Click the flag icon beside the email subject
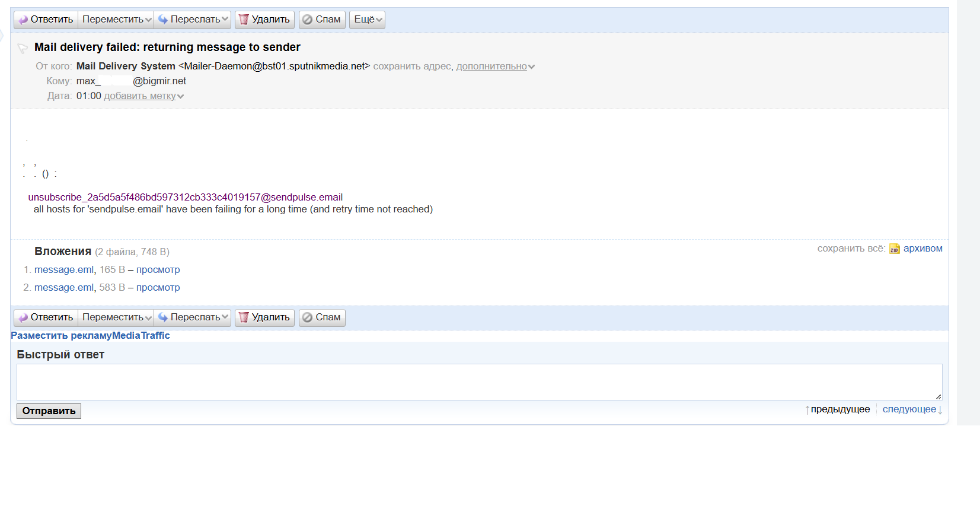The width and height of the screenshot is (980, 515). 23,48
